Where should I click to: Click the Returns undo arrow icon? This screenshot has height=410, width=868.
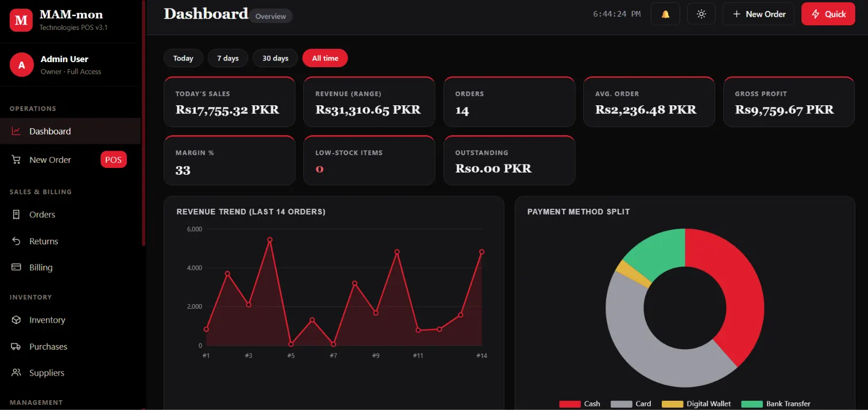coord(17,241)
